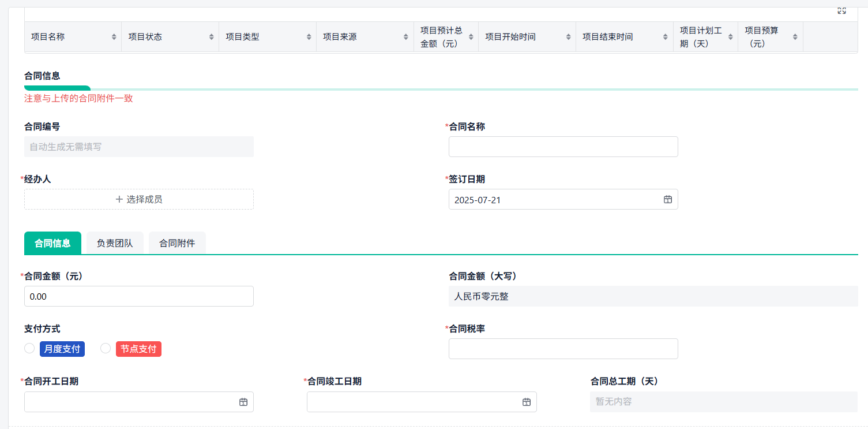Sort the 项目计划工期（天） column
Viewport: 868px width, 429px height.
point(731,36)
